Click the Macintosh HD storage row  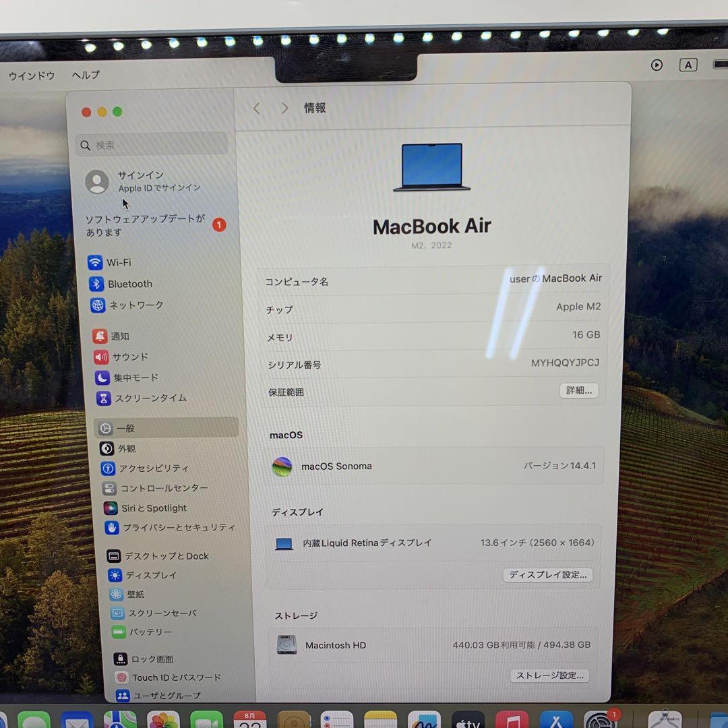[x=433, y=645]
